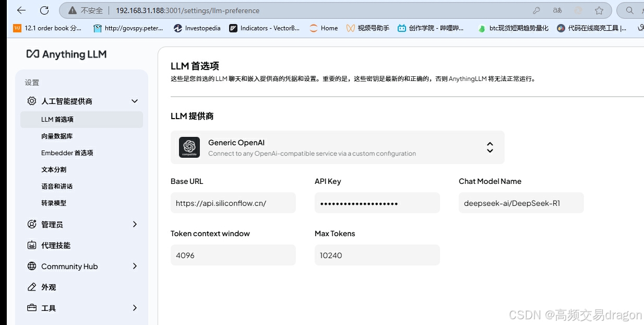
Task: Click the Community Hub globe icon
Action: click(x=32, y=266)
